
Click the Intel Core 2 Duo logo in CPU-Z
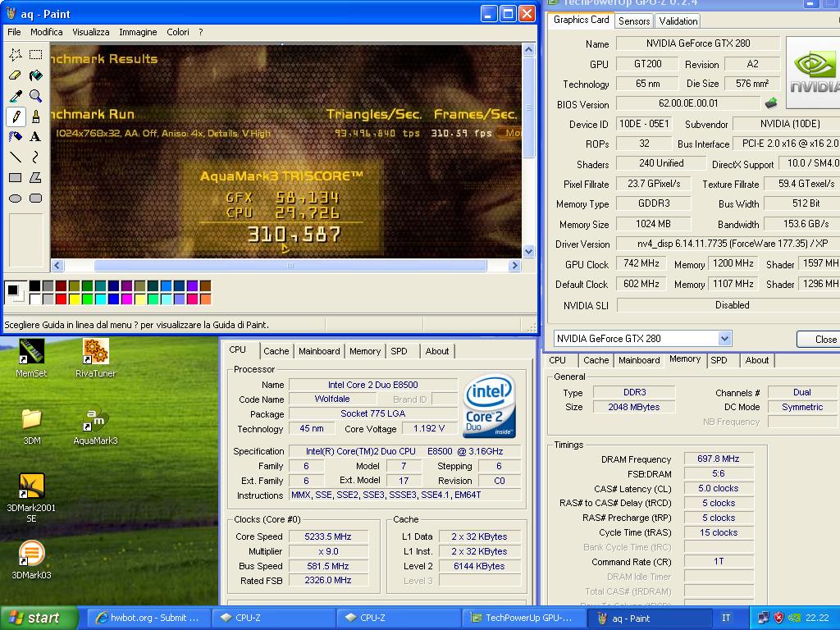pyautogui.click(x=489, y=405)
